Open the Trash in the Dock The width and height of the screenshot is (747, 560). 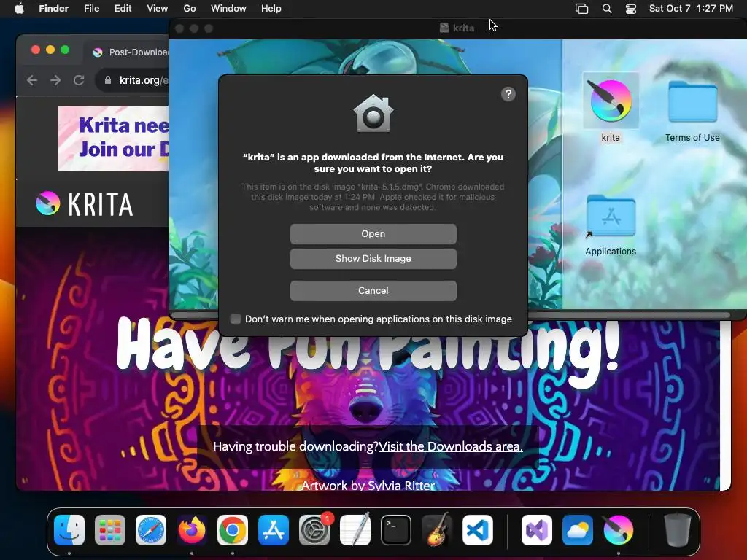678,530
